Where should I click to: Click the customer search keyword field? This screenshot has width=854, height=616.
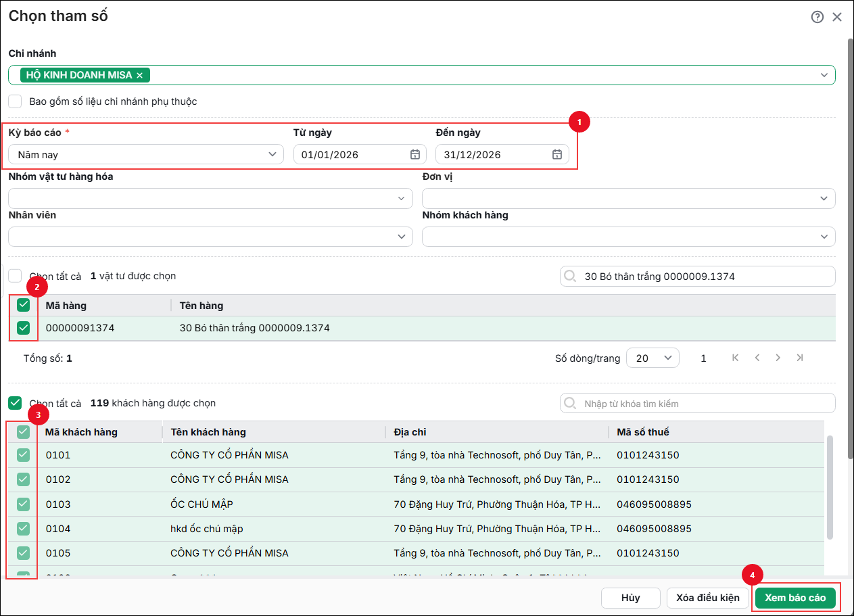pos(698,403)
